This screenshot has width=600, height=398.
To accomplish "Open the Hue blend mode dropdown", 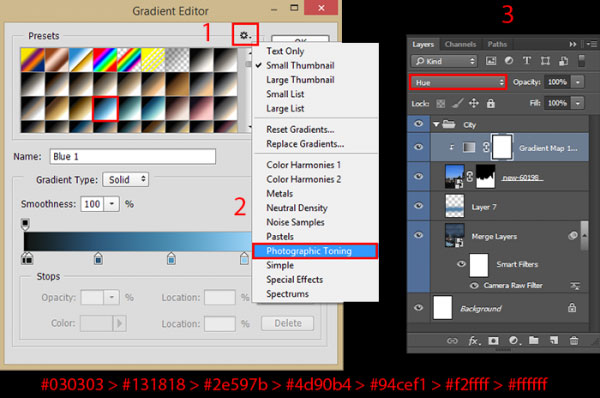I will pyautogui.click(x=458, y=82).
